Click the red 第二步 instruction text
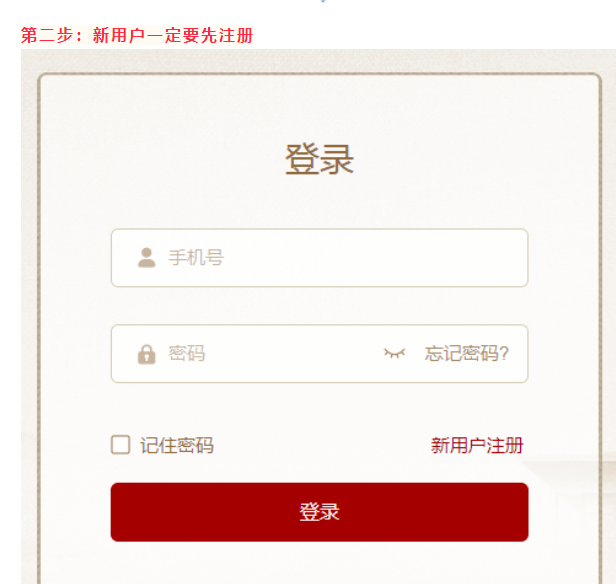 pyautogui.click(x=137, y=36)
